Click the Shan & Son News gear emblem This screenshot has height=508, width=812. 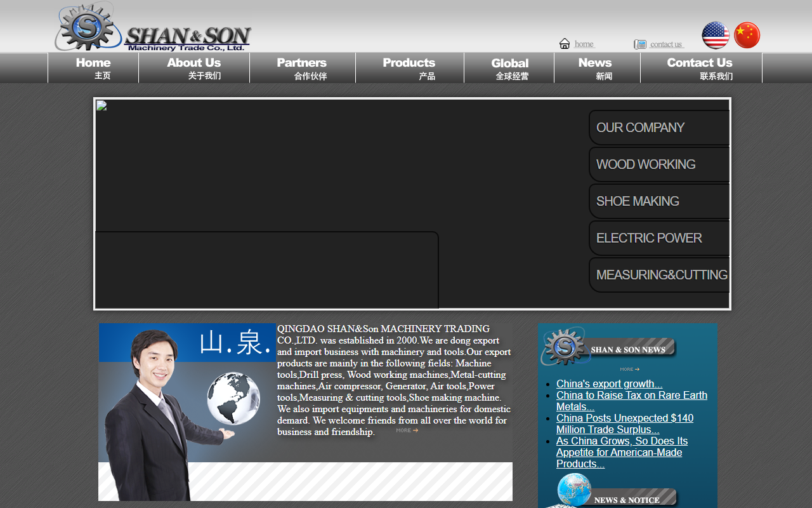coord(565,346)
